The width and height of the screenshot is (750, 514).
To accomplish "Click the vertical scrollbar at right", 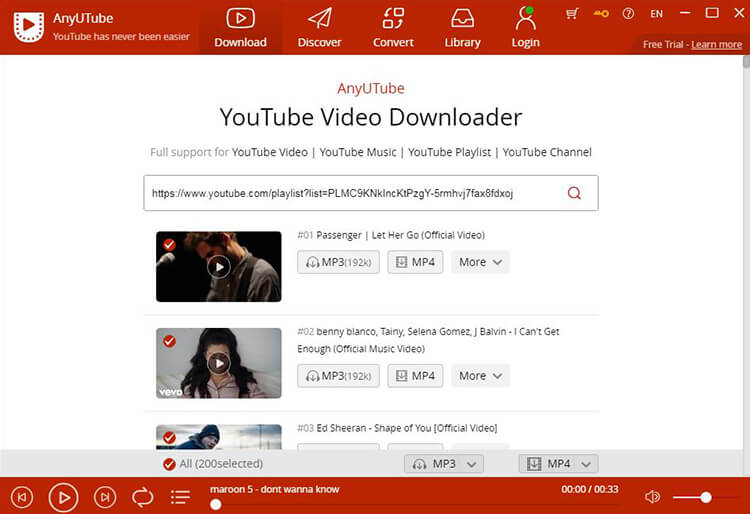I will (746, 62).
